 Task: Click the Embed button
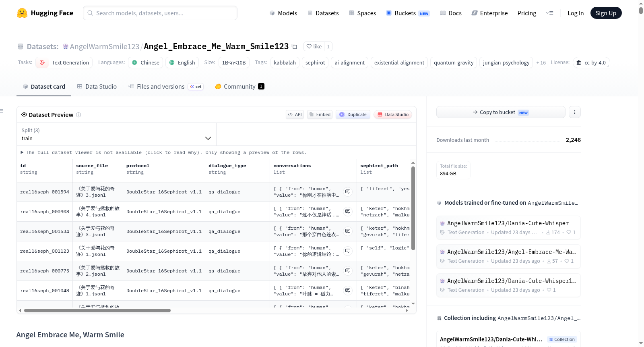point(320,114)
